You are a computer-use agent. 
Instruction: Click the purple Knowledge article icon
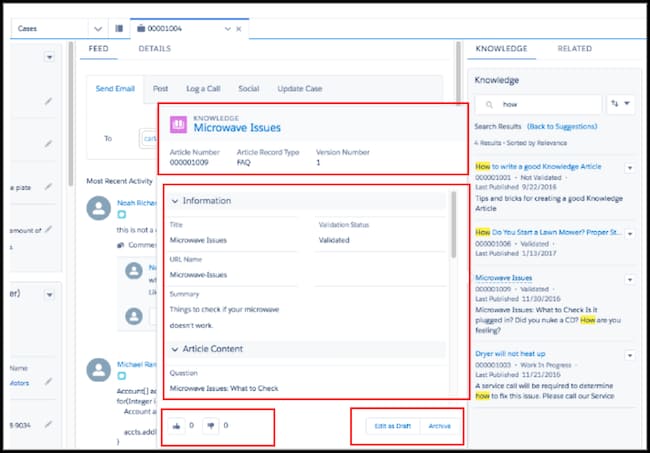tap(178, 124)
